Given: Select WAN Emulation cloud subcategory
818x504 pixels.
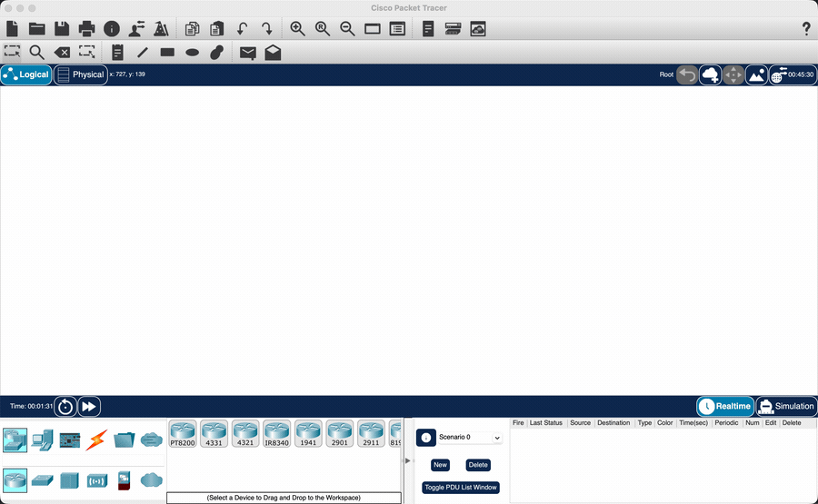Looking at the screenshot, I should (151, 480).
